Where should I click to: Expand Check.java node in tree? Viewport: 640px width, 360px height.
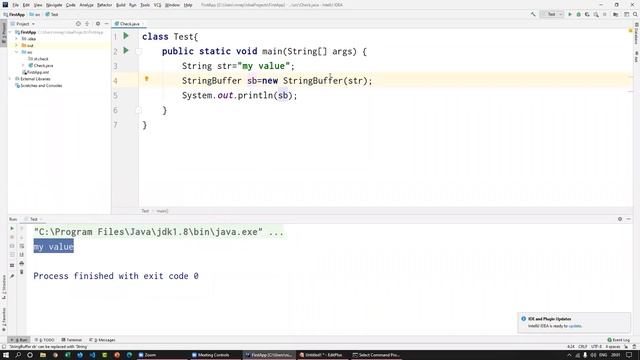tap(23, 65)
